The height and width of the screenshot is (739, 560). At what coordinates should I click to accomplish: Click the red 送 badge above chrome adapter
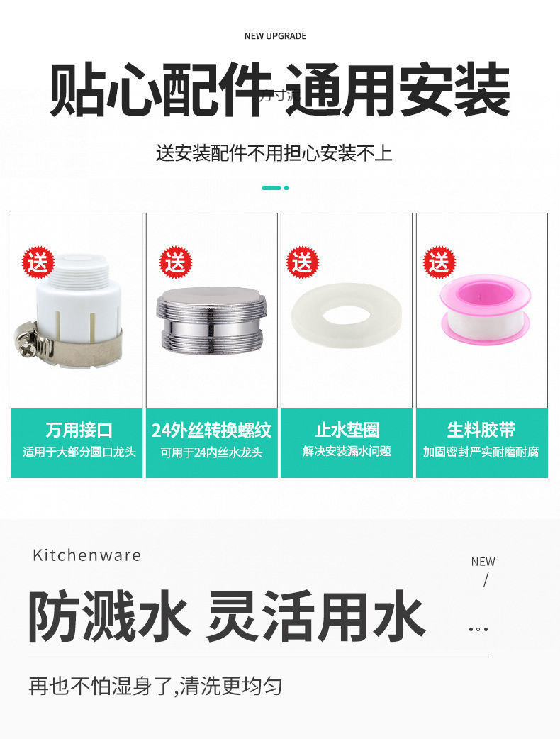click(x=176, y=262)
